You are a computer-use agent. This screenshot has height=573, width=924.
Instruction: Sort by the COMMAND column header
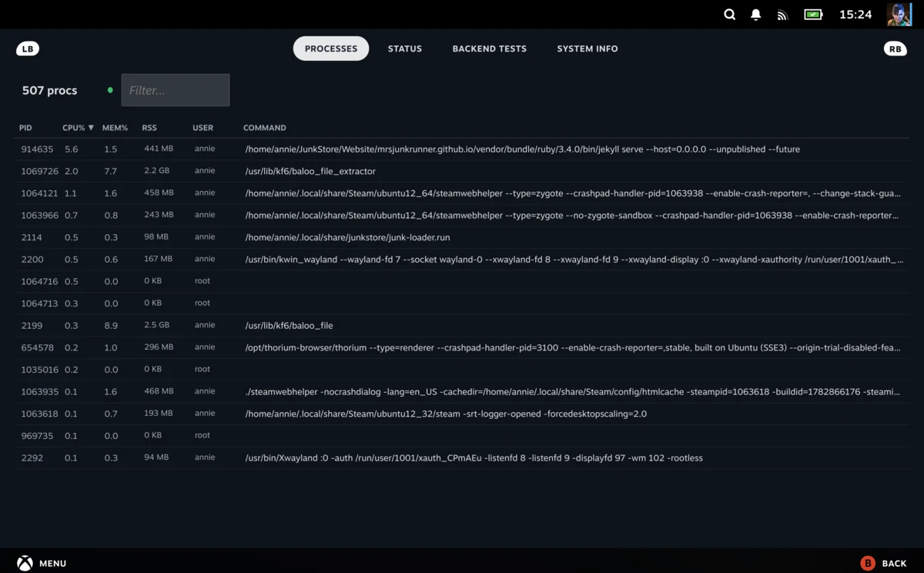pyautogui.click(x=264, y=128)
